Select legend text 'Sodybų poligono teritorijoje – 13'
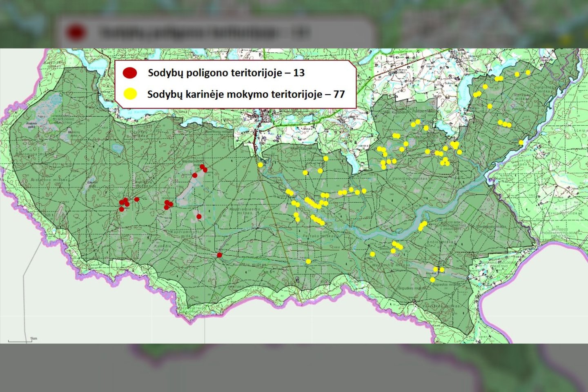 226,73
